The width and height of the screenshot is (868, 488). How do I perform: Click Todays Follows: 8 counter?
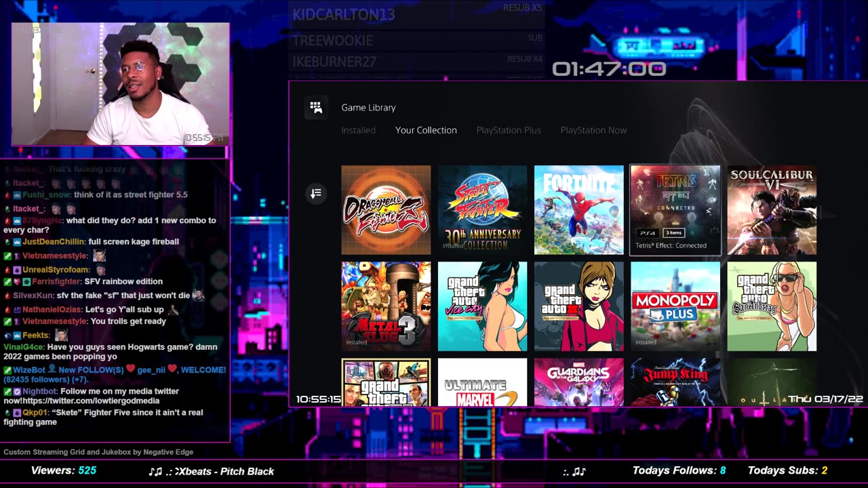679,470
